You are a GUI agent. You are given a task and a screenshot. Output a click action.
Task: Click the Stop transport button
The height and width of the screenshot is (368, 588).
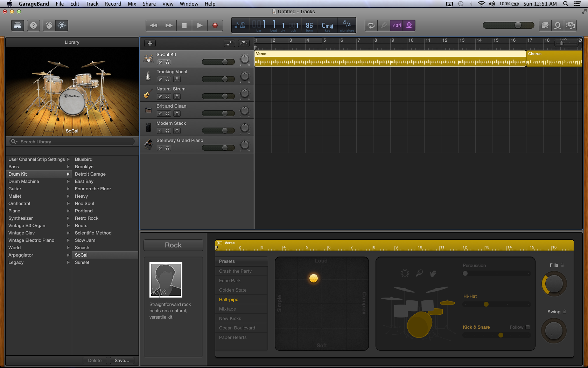[184, 25]
